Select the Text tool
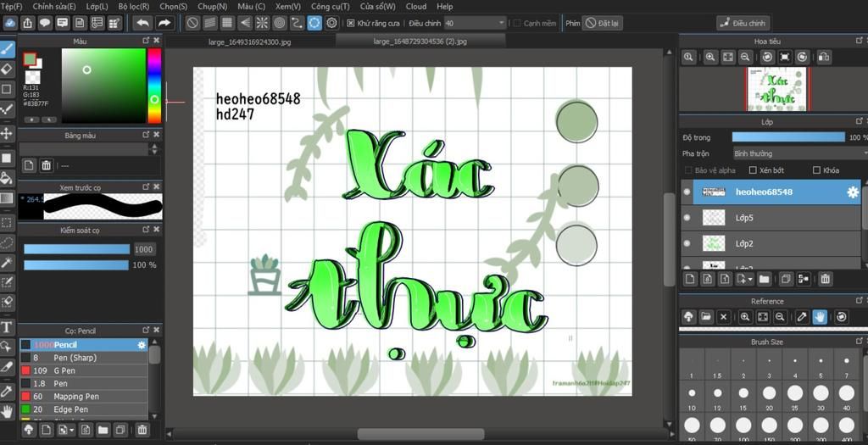The height and width of the screenshot is (445, 868). [x=7, y=327]
